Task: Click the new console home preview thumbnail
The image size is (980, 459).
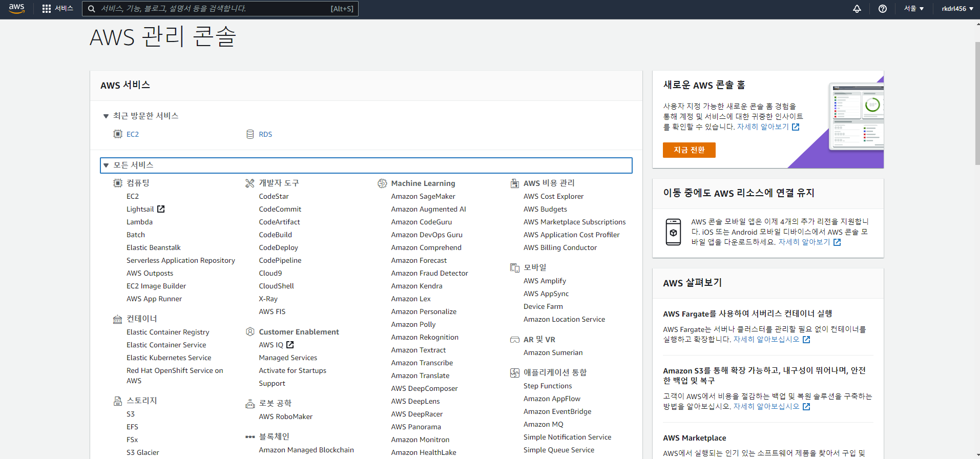Action: click(856, 117)
